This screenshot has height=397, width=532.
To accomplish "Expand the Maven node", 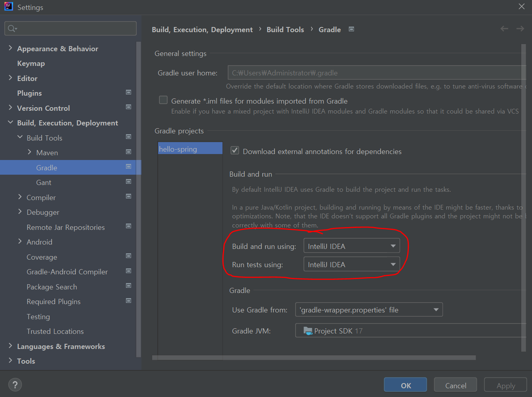I will coord(29,152).
